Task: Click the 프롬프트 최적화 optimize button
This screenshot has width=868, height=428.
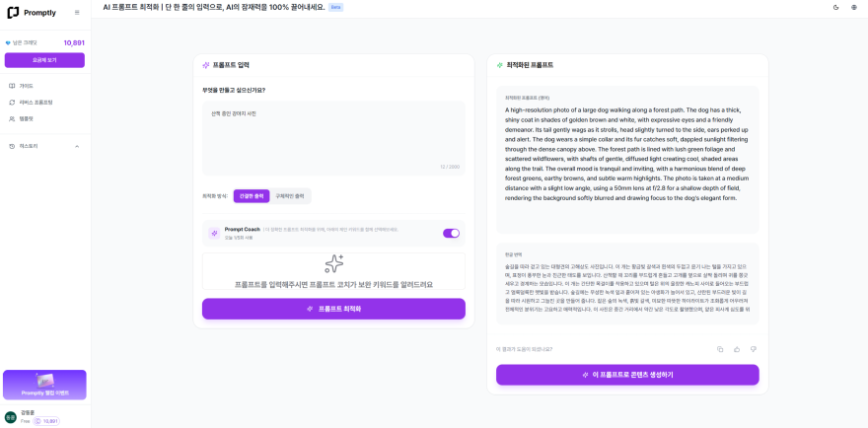Action: pos(333,309)
